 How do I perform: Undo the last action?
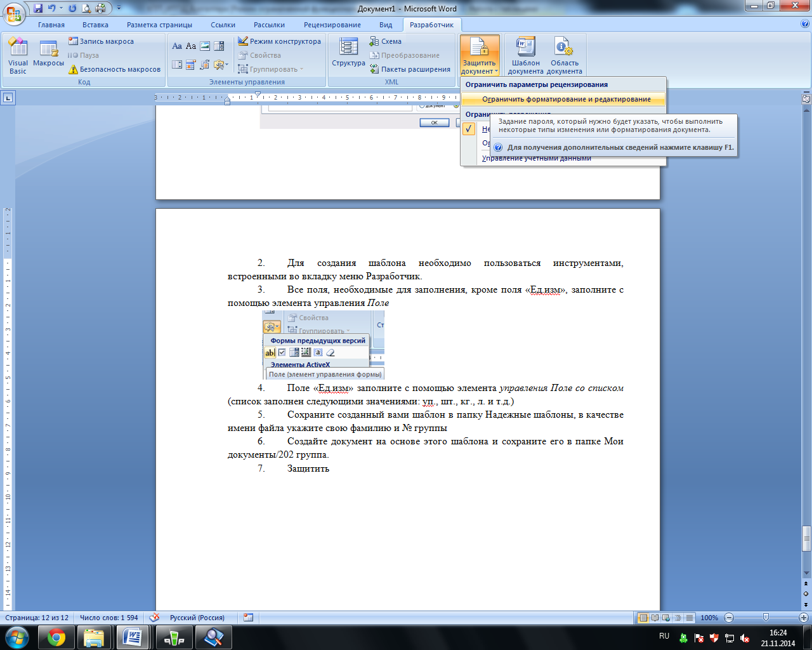point(52,8)
